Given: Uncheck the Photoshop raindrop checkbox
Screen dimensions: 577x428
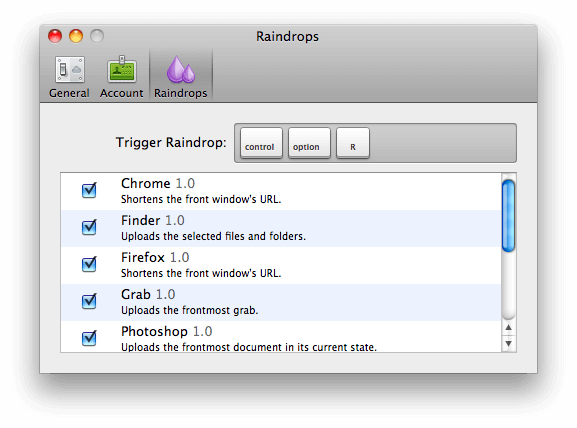Looking at the screenshot, I should (x=89, y=338).
